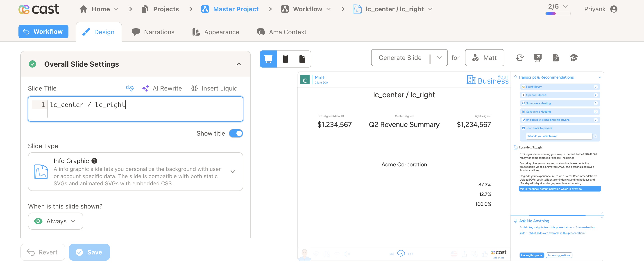644x263 pixels.
Task: Click the spell check abc icon
Action: coord(130,88)
